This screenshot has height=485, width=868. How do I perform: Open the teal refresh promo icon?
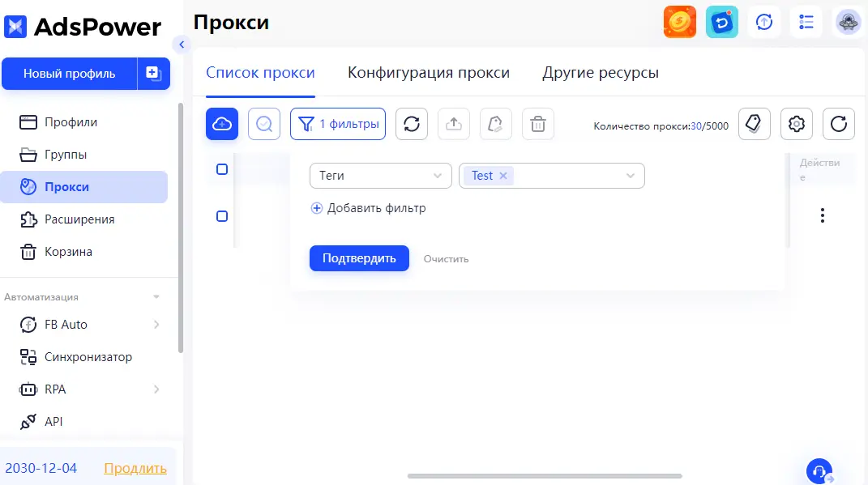click(x=722, y=22)
